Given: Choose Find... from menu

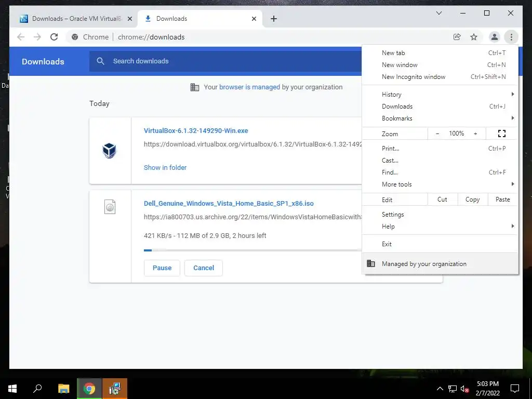Looking at the screenshot, I should pos(440,172).
